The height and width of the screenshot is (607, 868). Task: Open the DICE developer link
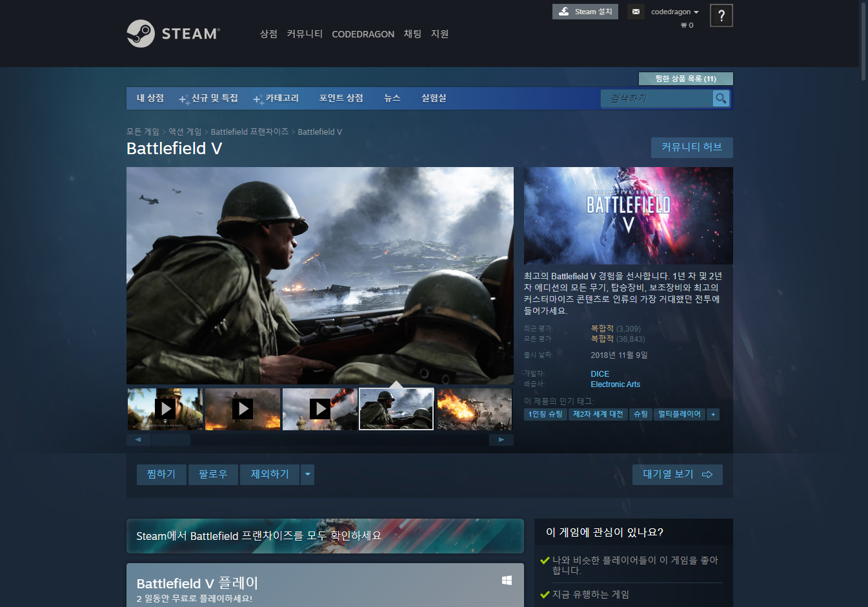[600, 374]
